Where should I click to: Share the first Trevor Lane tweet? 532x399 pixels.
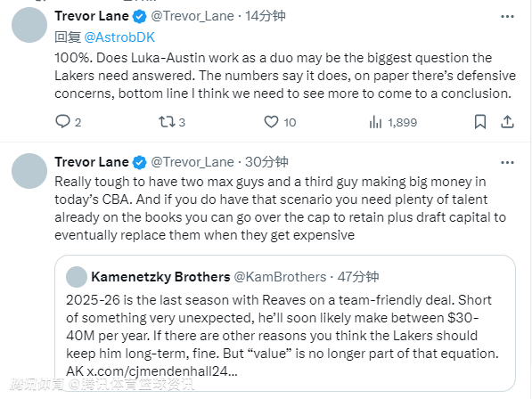point(507,122)
